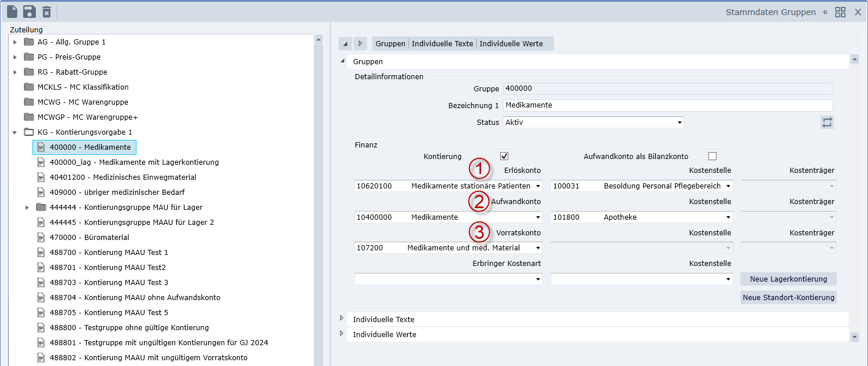This screenshot has width=868, height=366.
Task: Click the pin icon beside Stammdaten Gruppen
Action: (x=825, y=12)
